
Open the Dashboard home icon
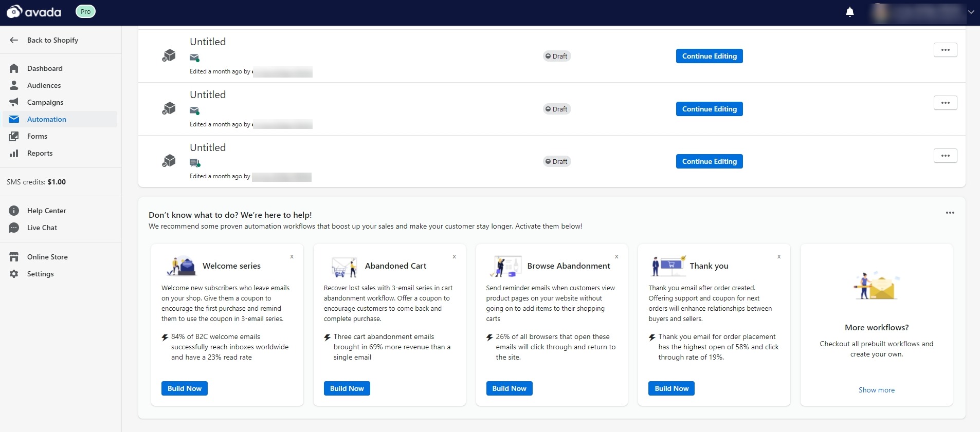click(14, 68)
